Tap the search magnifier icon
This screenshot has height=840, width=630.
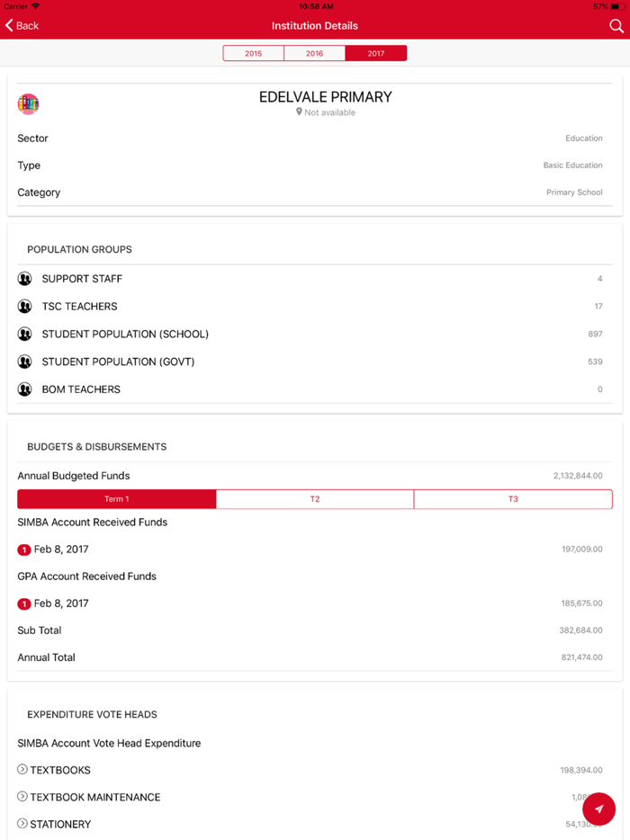coord(616,26)
